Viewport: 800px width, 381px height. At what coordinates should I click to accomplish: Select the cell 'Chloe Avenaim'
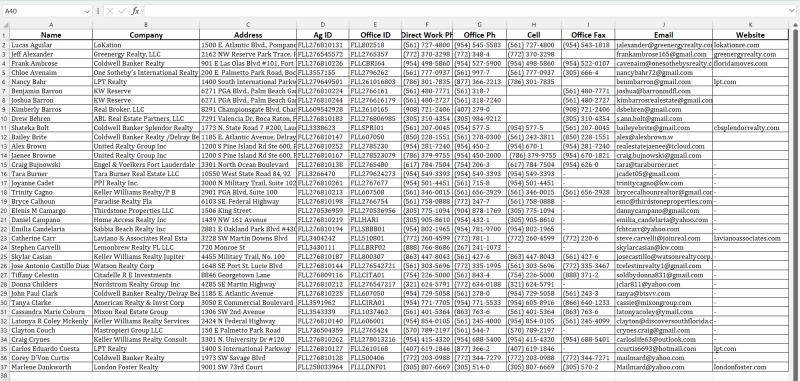point(51,72)
